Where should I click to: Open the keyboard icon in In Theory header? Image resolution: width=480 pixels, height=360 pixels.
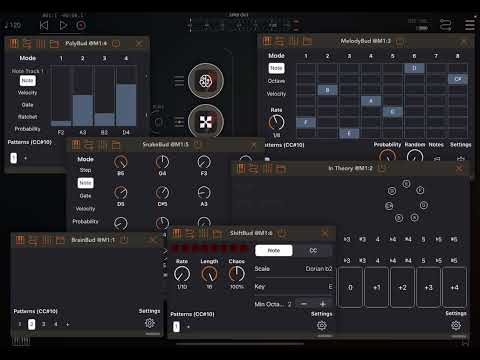[240, 169]
